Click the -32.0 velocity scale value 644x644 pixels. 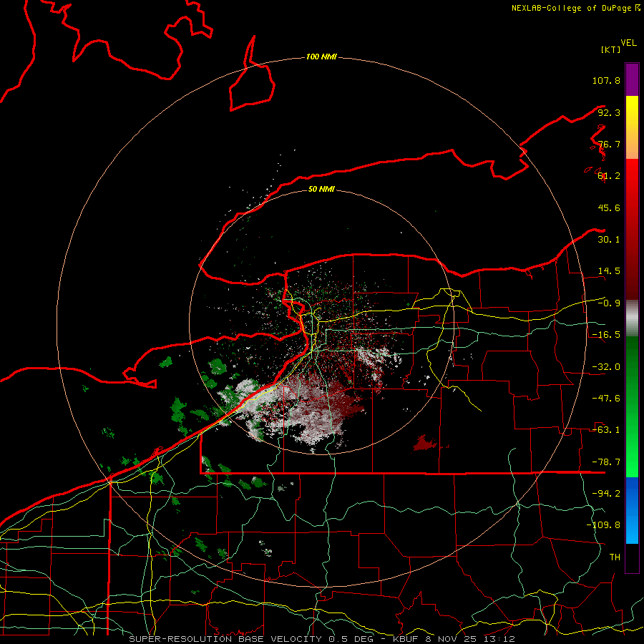tap(606, 367)
